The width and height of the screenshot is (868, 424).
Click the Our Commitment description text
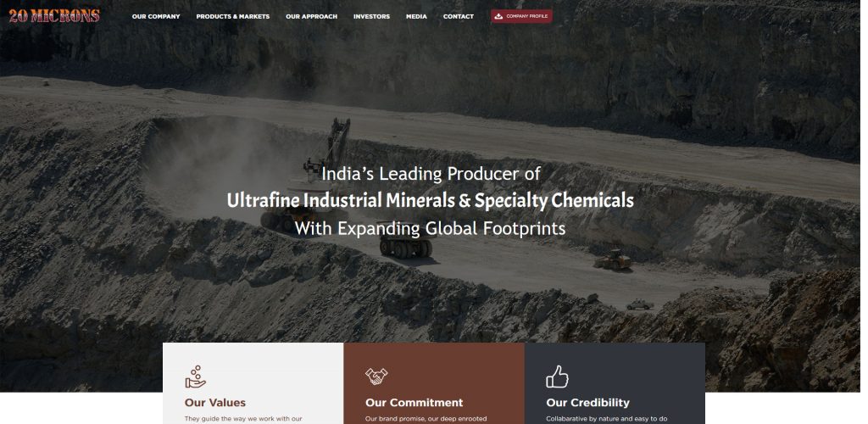(x=426, y=419)
